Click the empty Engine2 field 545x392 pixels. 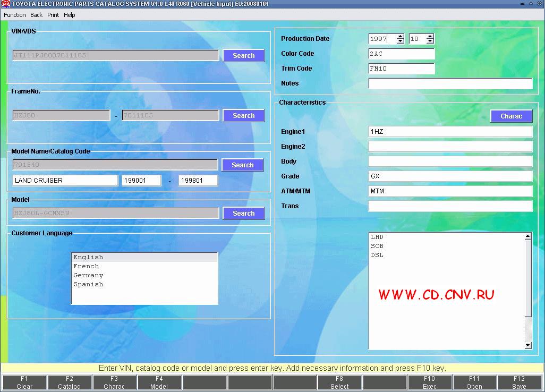click(450, 146)
